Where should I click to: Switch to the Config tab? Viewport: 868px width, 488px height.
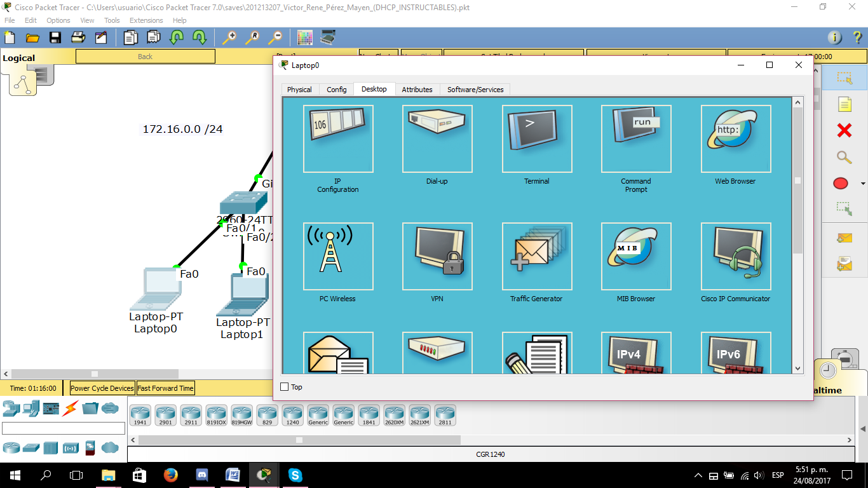(337, 90)
